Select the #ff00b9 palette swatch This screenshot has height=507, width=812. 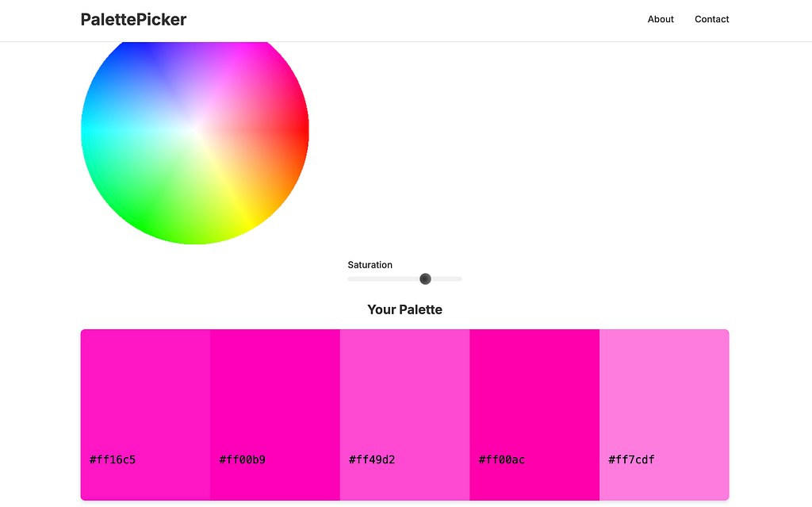coord(275,415)
